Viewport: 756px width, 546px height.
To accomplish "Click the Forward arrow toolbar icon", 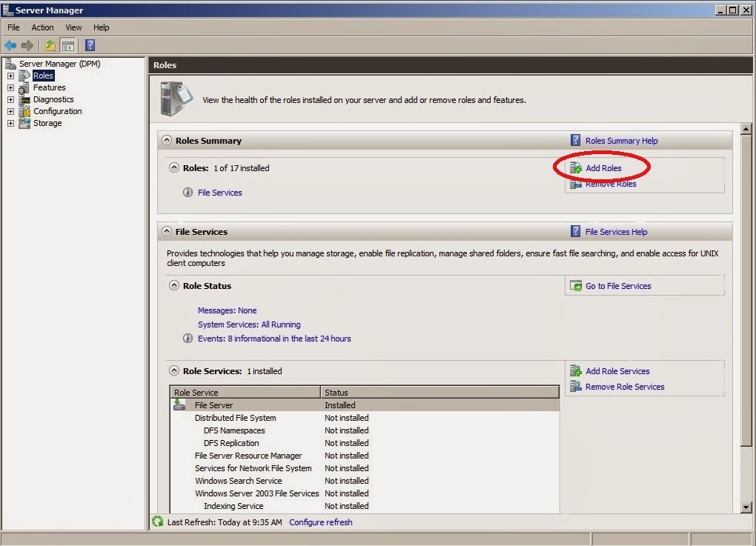I will 27,46.
